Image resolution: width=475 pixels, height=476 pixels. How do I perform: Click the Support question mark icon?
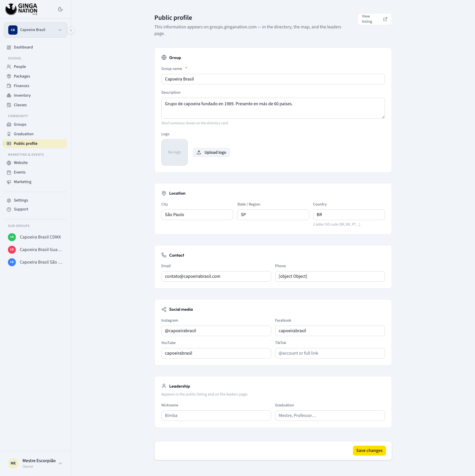tap(9, 209)
